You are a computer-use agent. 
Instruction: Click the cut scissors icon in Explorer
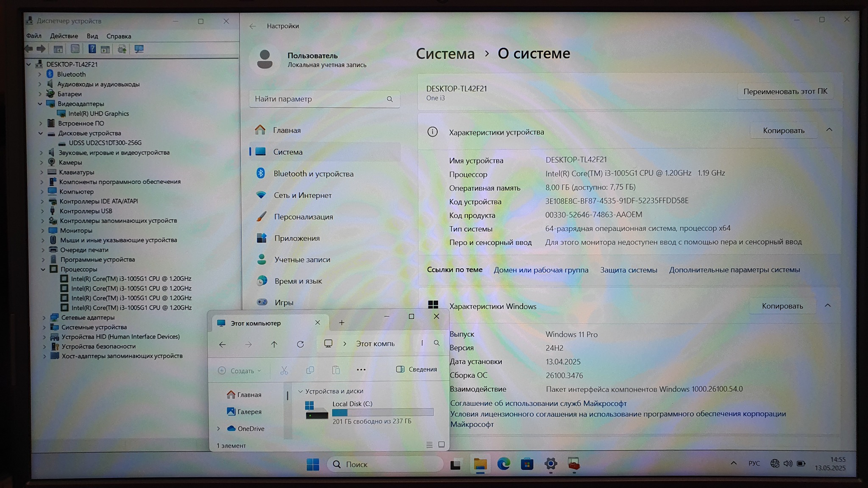284,371
